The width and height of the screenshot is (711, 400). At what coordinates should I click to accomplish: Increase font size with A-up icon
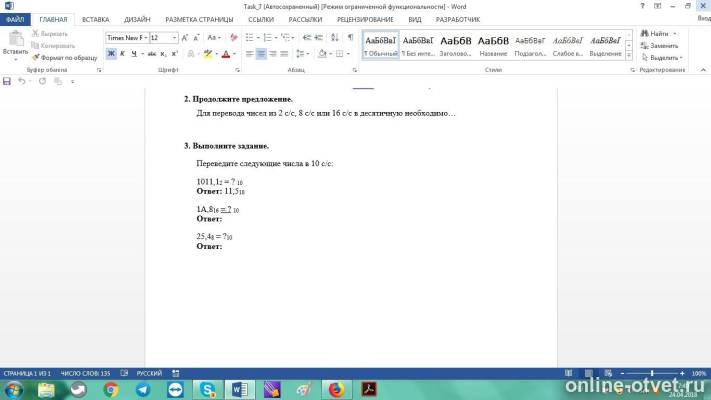pos(185,38)
